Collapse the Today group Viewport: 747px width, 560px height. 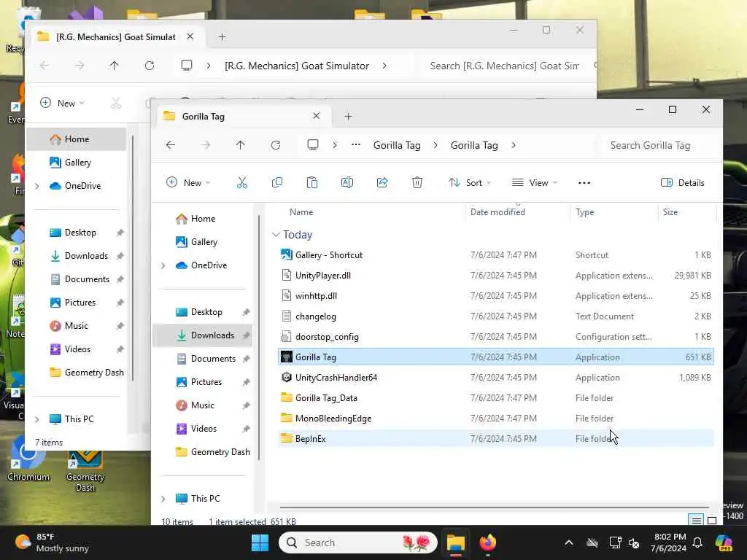click(x=276, y=235)
